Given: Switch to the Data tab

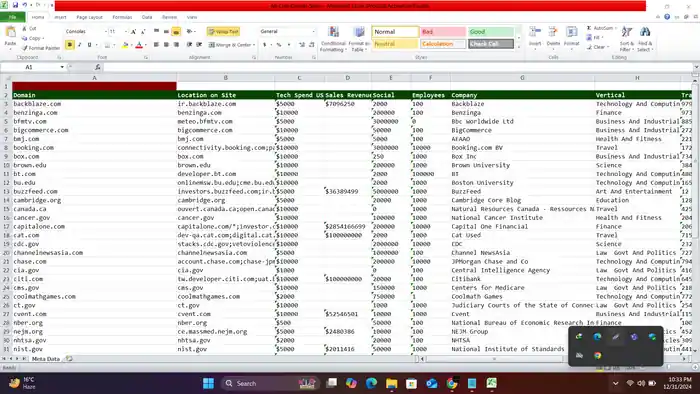Looking at the screenshot, I should coord(147,17).
